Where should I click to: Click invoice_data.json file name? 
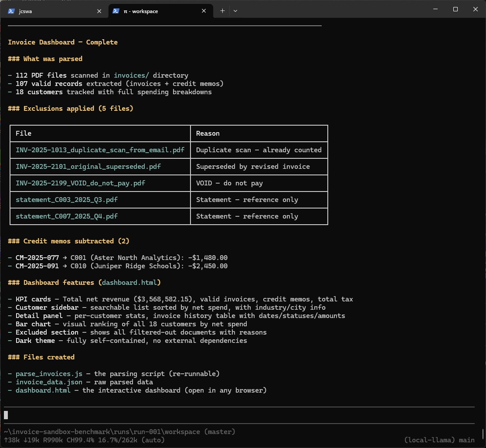(x=49, y=382)
